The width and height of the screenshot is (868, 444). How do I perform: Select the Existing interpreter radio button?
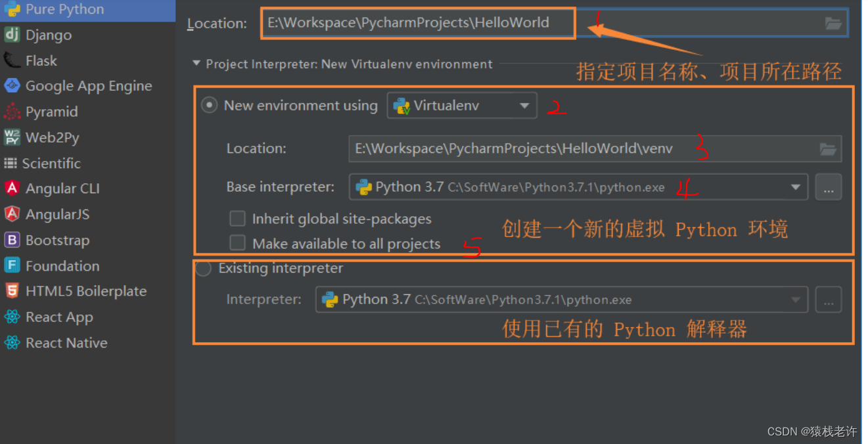pyautogui.click(x=203, y=269)
